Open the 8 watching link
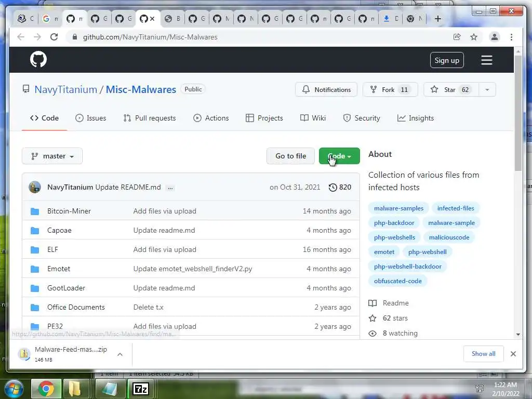Viewport: 532px width, 399px height. click(x=393, y=334)
